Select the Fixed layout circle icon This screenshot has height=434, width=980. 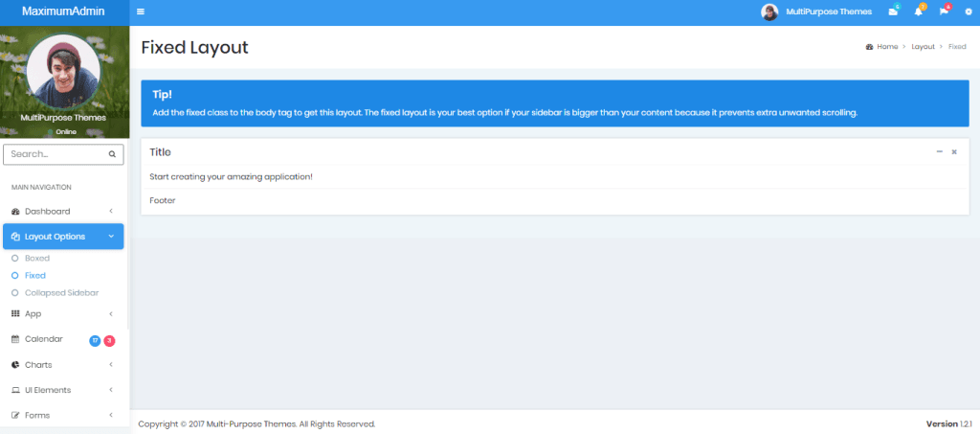pyautogui.click(x=15, y=275)
